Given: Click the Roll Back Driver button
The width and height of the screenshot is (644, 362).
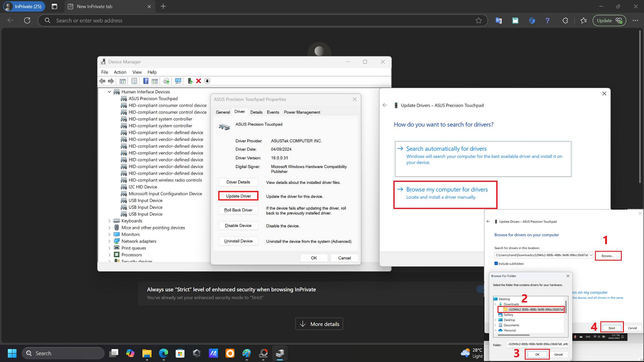Looking at the screenshot, I should tap(238, 210).
